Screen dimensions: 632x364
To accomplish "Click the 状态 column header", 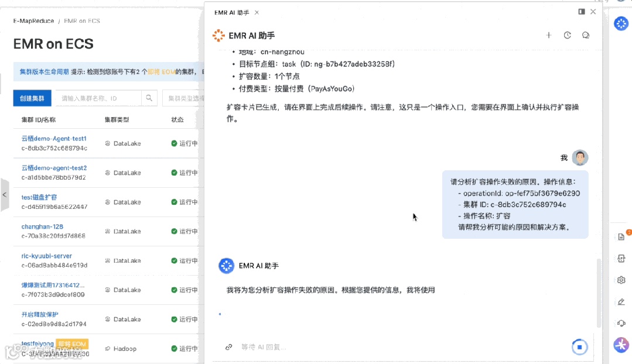I will coord(177,119).
